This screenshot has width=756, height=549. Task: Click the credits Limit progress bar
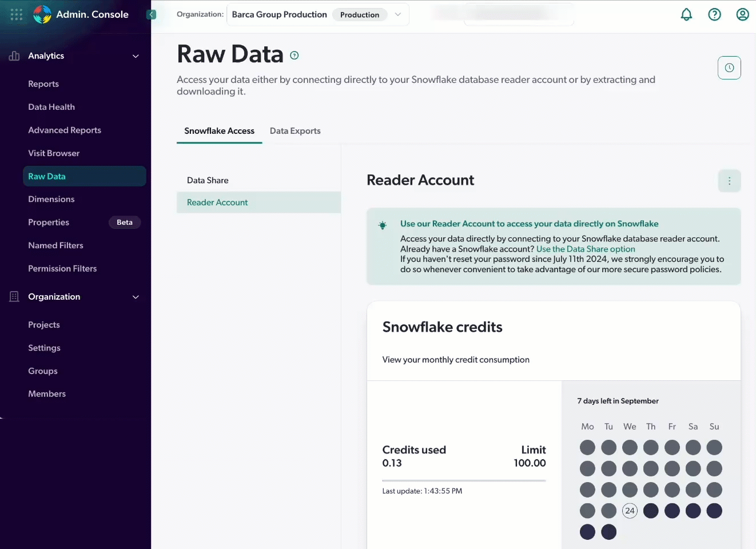[464, 479]
